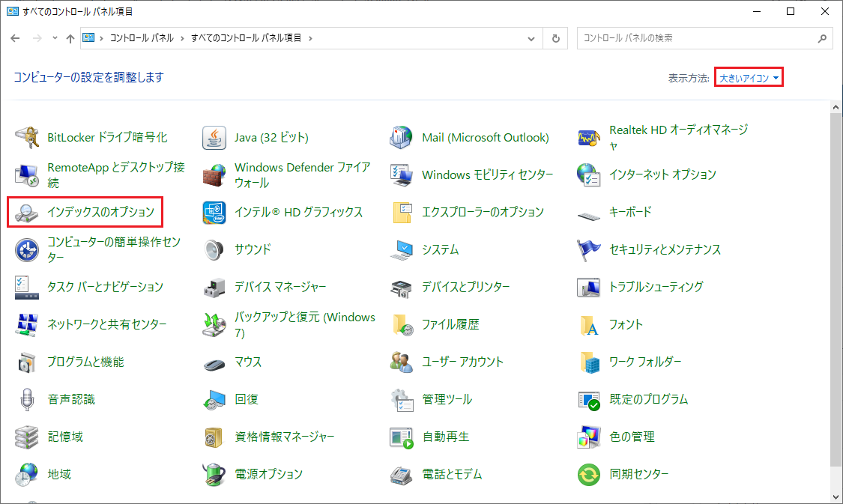Viewport: 843px width, 504px height.
Task: Click the コントロール パネル breadcrumb segment
Action: [x=142, y=38]
